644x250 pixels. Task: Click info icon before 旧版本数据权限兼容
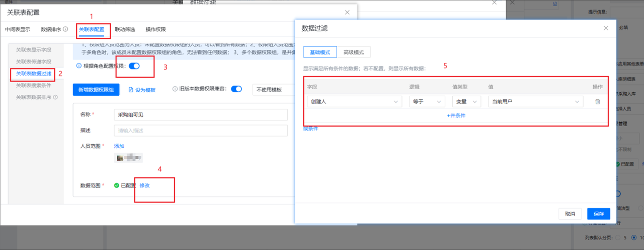[x=175, y=89]
